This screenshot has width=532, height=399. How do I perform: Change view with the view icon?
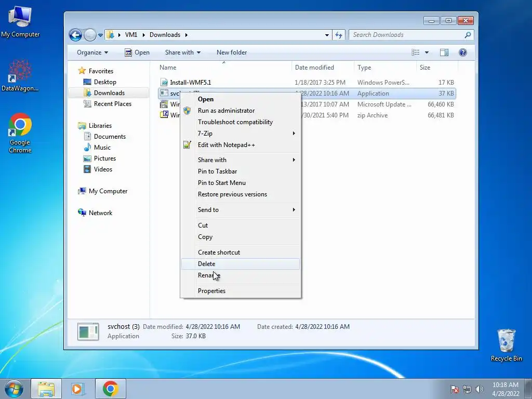(415, 52)
